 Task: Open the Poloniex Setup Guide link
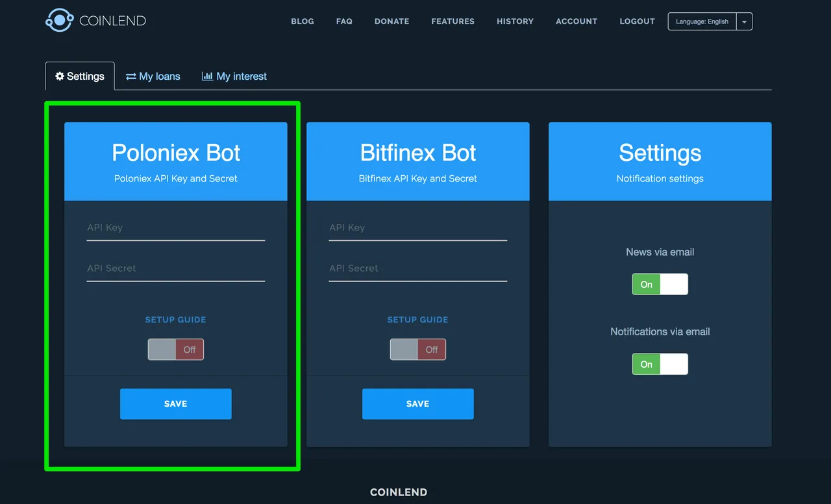click(176, 320)
